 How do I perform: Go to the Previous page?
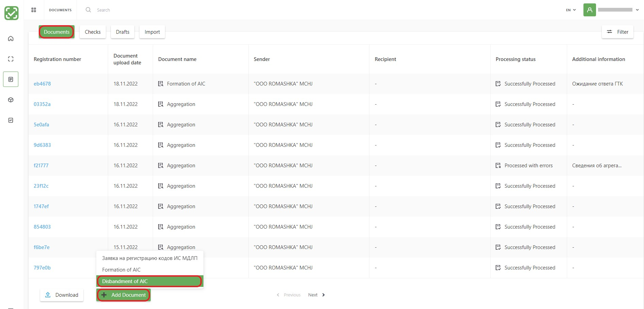[x=288, y=295]
